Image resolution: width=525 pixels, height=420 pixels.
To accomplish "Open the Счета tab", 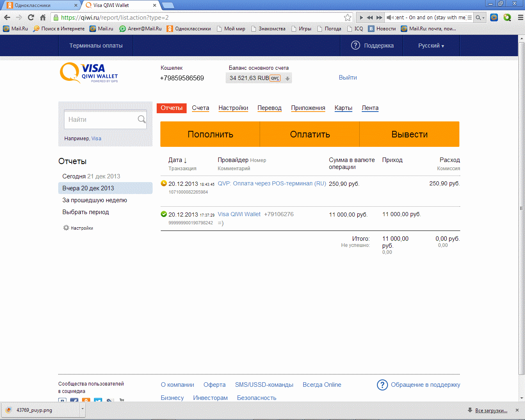I will [x=201, y=108].
